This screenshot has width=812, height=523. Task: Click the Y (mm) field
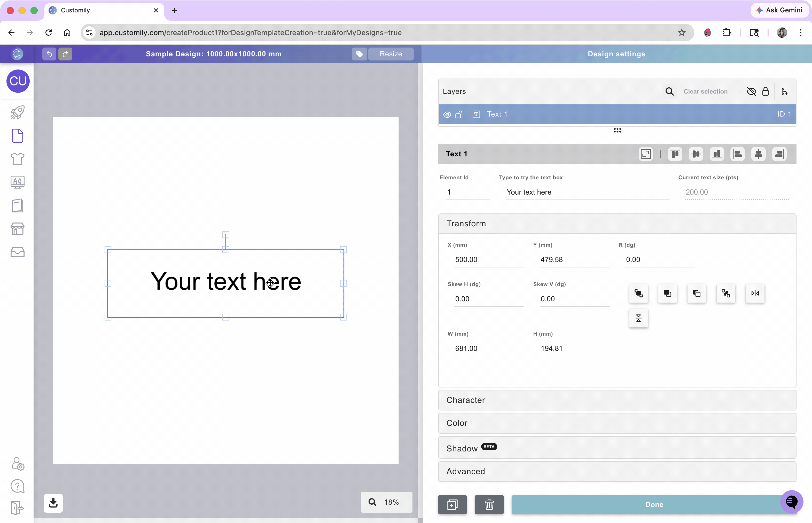574,260
